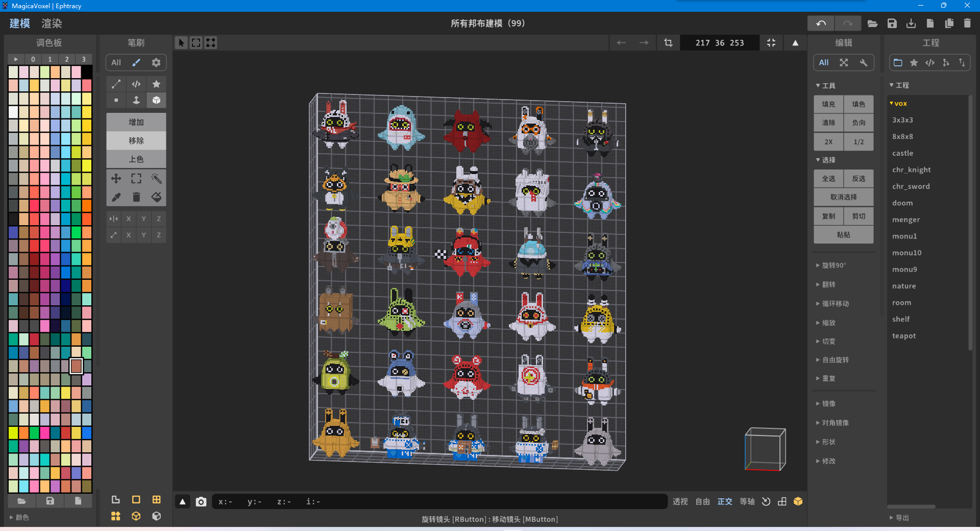Screen dimensions: 980x531
Task: Save the project with floppy disk icon
Action: pyautogui.click(x=892, y=23)
